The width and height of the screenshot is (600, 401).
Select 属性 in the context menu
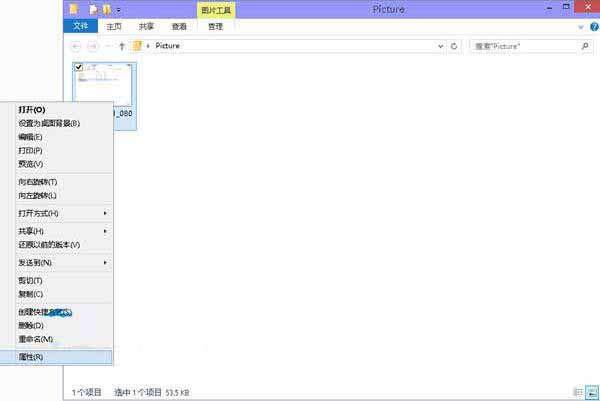coord(31,357)
